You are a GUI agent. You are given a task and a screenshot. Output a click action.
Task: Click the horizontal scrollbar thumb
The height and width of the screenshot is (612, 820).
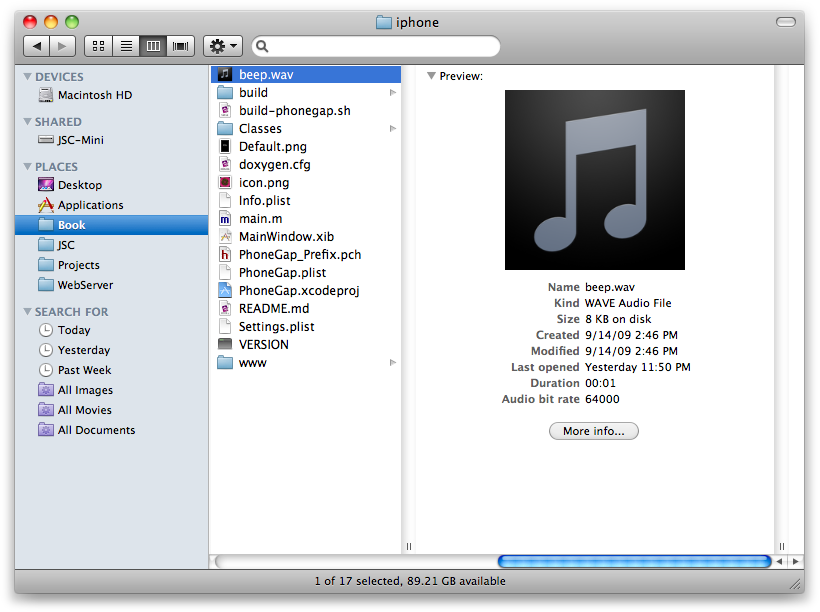click(634, 562)
